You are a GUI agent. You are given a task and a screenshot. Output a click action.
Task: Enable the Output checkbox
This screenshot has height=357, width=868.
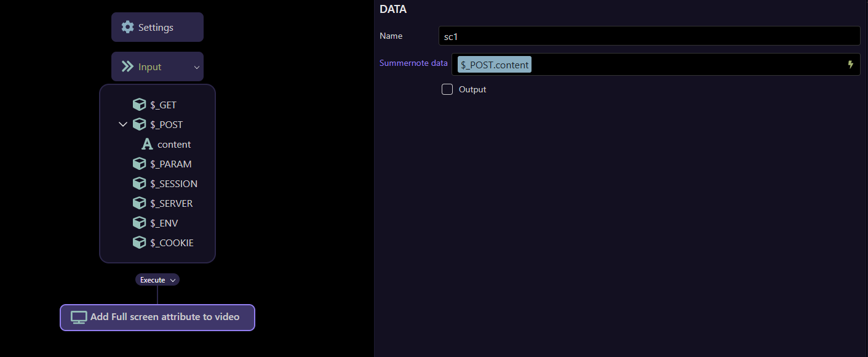pos(447,89)
